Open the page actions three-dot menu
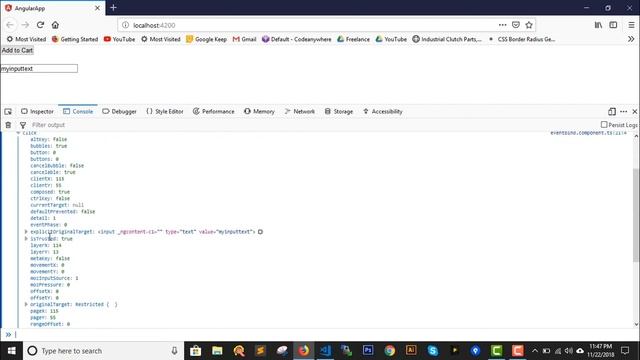The image size is (640, 360). coord(502,25)
